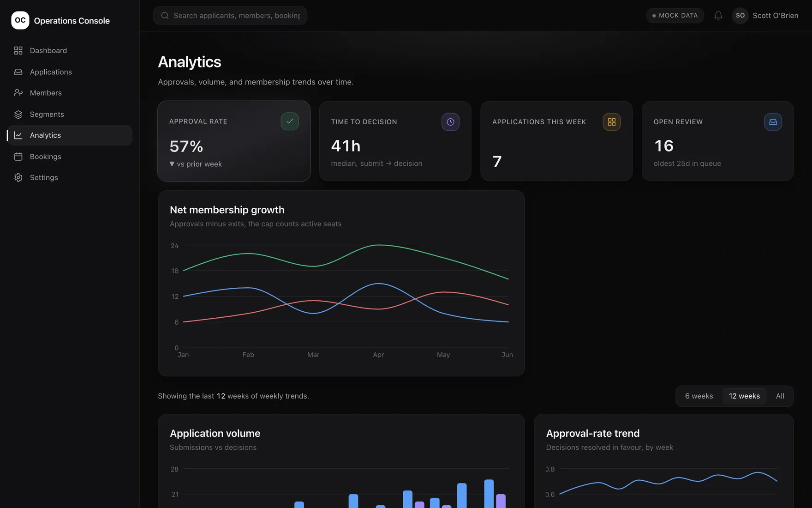The width and height of the screenshot is (812, 508).
Task: Click the Segments layers icon
Action: (x=18, y=114)
